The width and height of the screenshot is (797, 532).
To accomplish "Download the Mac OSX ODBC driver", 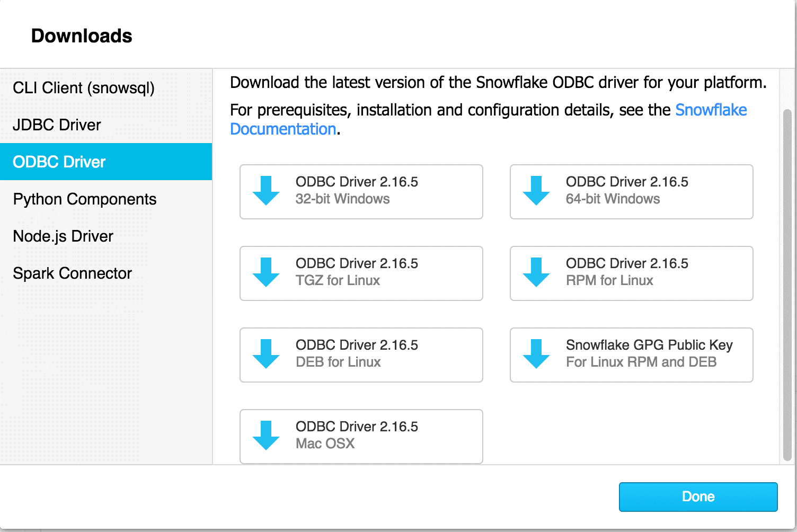I will pyautogui.click(x=361, y=436).
